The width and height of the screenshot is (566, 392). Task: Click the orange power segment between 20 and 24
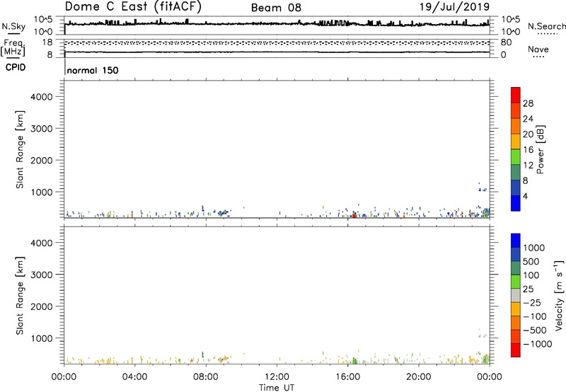(516, 126)
